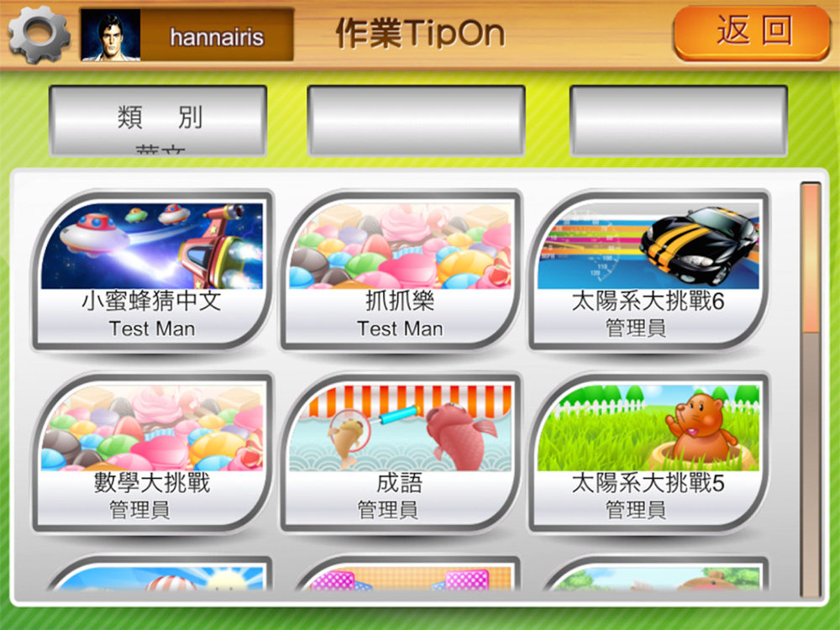Click the lower scrollbar track area
Viewport: 840px width, 630px height.
point(811,465)
